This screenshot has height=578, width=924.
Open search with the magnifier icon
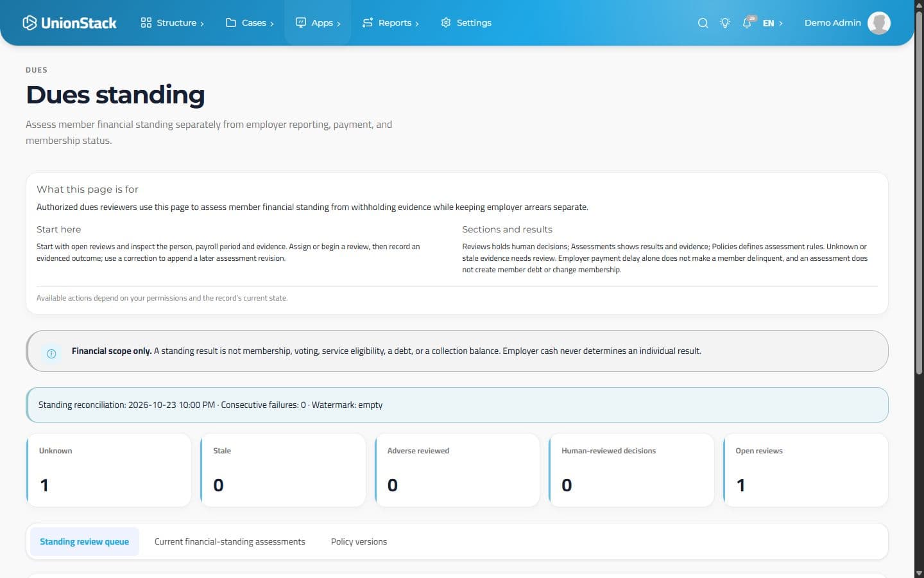(703, 22)
